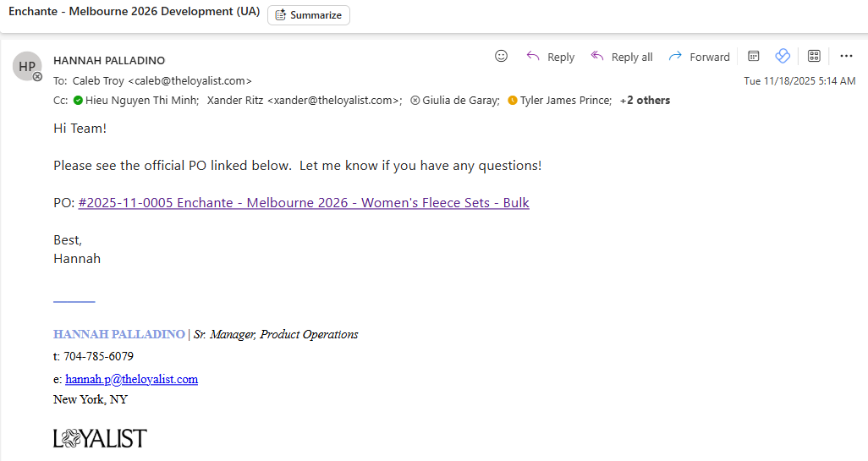
Task: Open the Apps grid icon
Action: 814,57
